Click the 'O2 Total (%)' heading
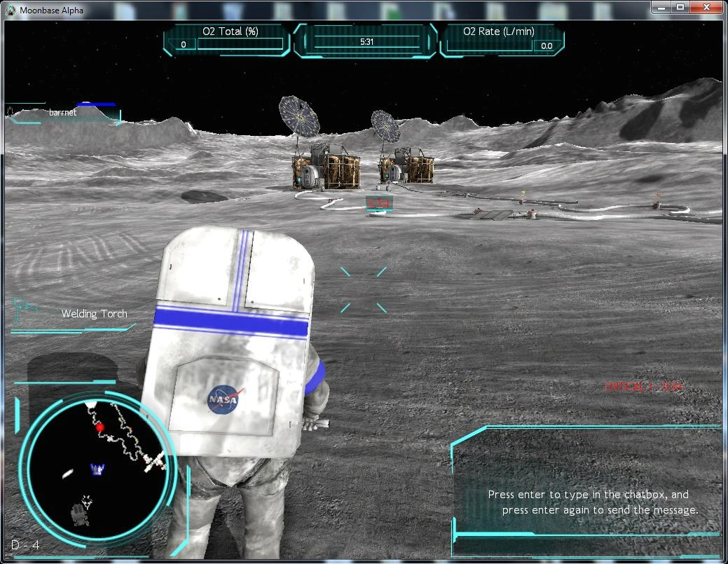This screenshot has width=728, height=564. point(231,32)
